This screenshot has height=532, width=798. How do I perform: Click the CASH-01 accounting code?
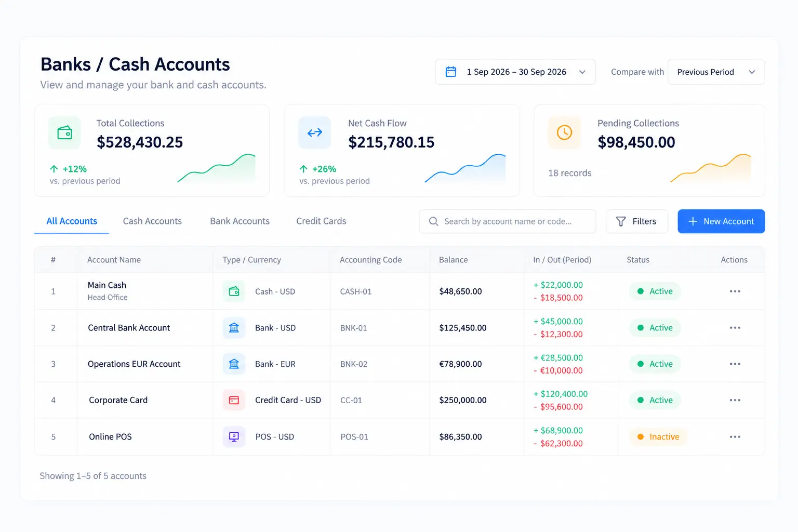[x=356, y=291]
